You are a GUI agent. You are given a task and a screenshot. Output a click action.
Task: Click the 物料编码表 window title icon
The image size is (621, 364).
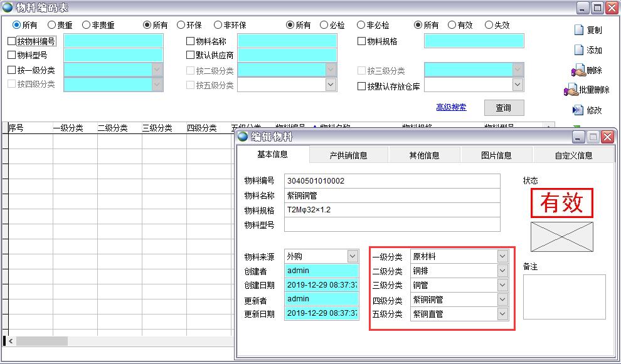pyautogui.click(x=8, y=8)
